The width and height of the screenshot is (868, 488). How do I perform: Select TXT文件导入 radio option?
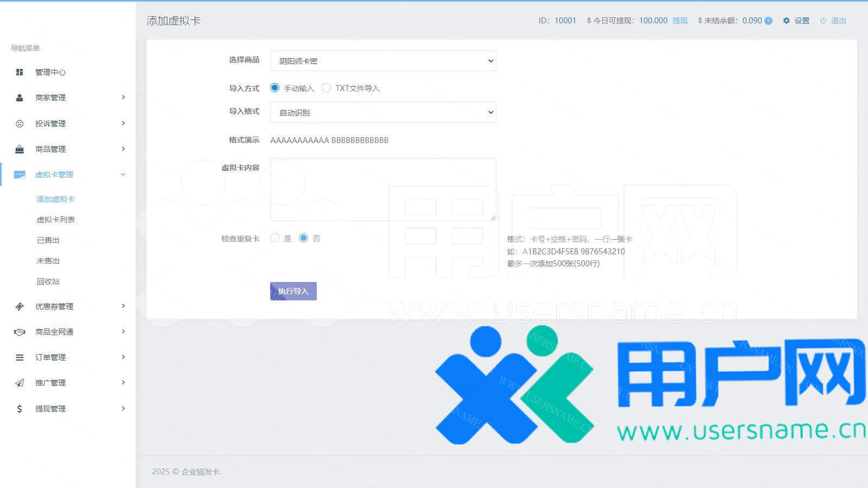[326, 88]
